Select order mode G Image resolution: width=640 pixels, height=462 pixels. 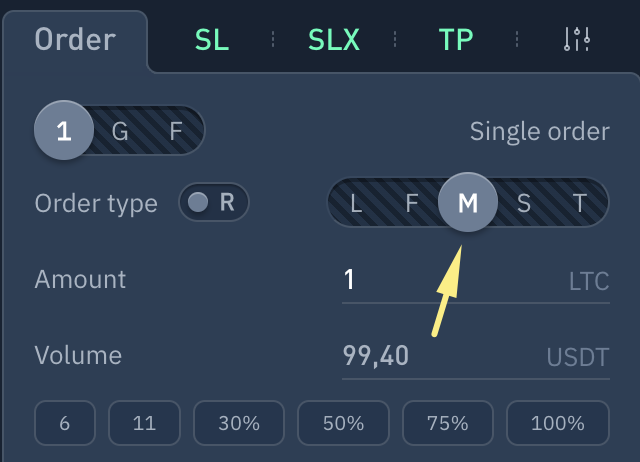click(x=120, y=131)
